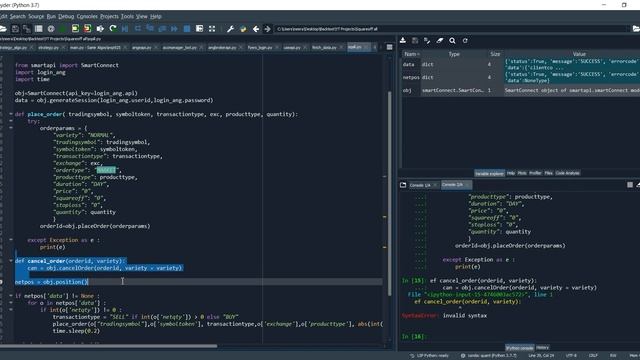This screenshot has width=640, height=360.
Task: Select the 'obj' variable row
Action: click(x=520, y=90)
